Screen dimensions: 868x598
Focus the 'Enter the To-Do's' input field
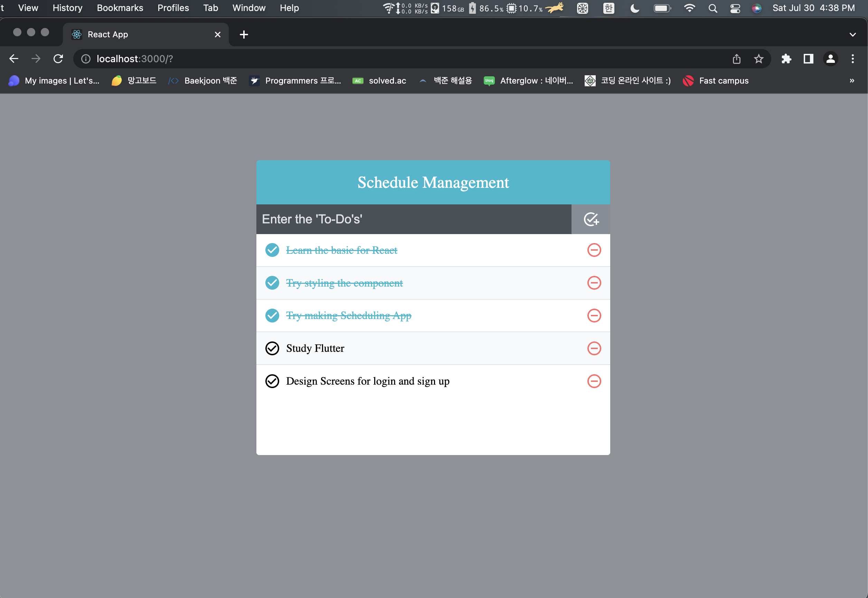[x=414, y=219]
